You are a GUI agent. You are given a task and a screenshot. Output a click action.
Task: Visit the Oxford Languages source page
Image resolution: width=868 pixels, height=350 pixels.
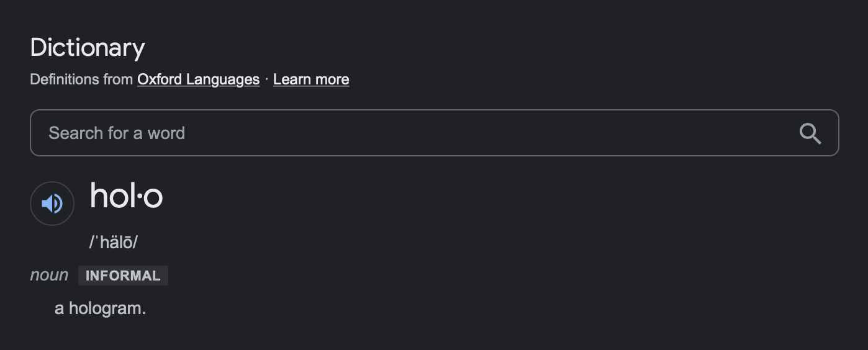(x=198, y=79)
